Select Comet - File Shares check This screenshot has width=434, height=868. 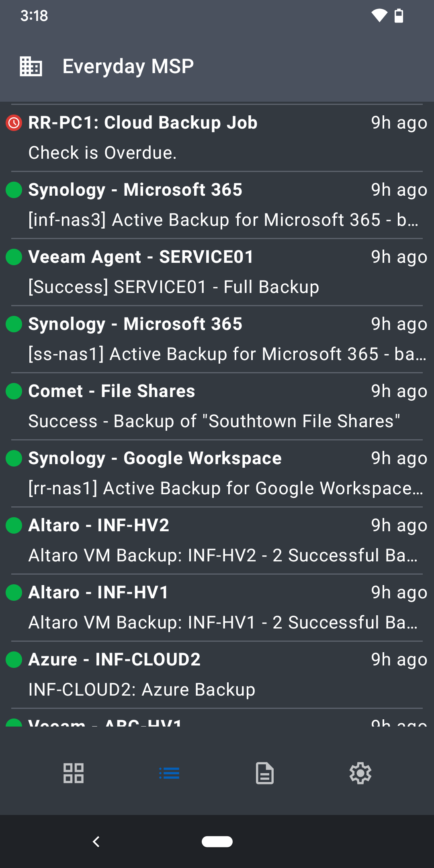pos(217,406)
